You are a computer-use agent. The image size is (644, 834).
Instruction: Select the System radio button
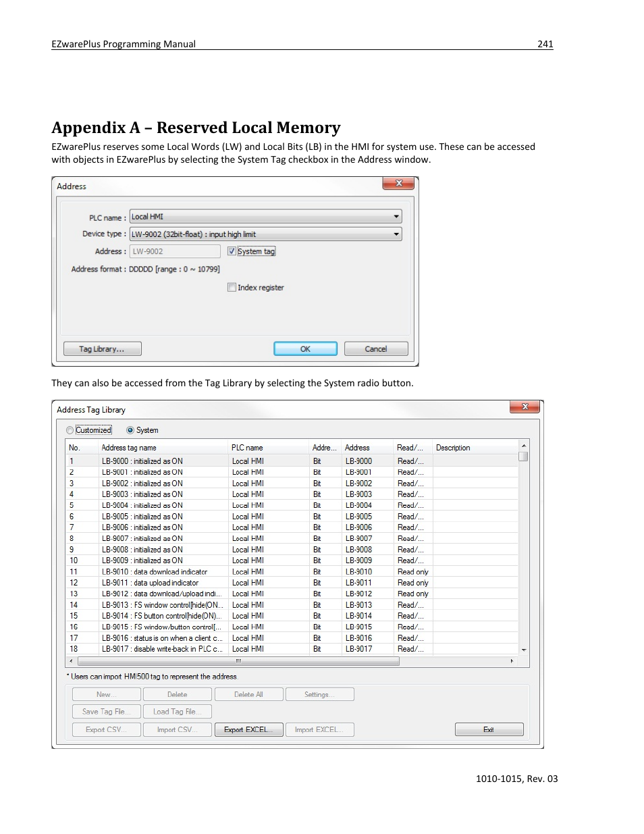click(130, 430)
